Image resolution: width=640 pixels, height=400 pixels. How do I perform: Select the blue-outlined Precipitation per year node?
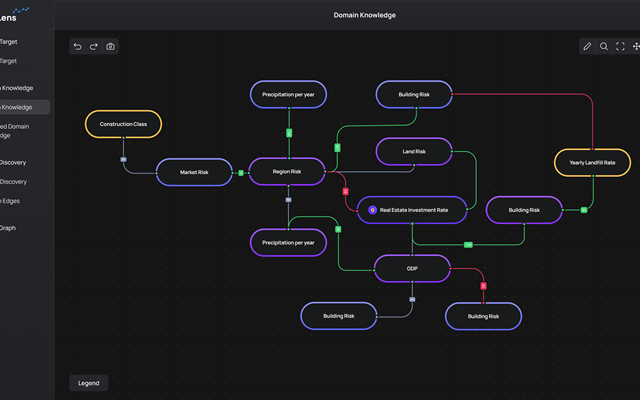pos(288,94)
